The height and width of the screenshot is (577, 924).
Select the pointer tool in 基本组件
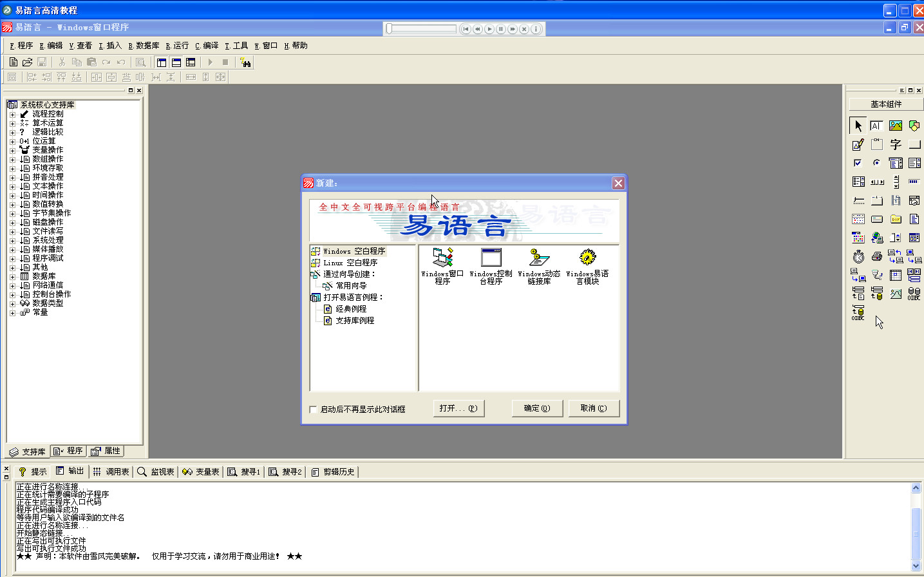pos(858,126)
